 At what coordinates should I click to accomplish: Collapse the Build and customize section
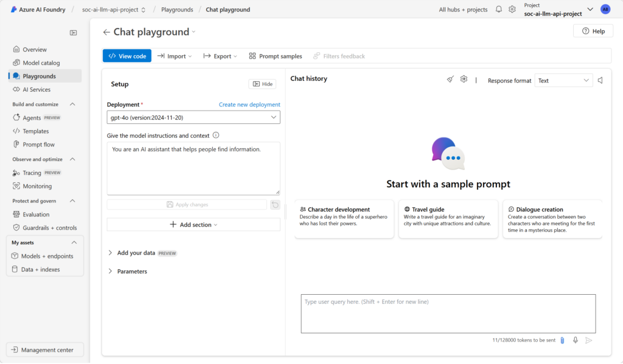coord(73,105)
